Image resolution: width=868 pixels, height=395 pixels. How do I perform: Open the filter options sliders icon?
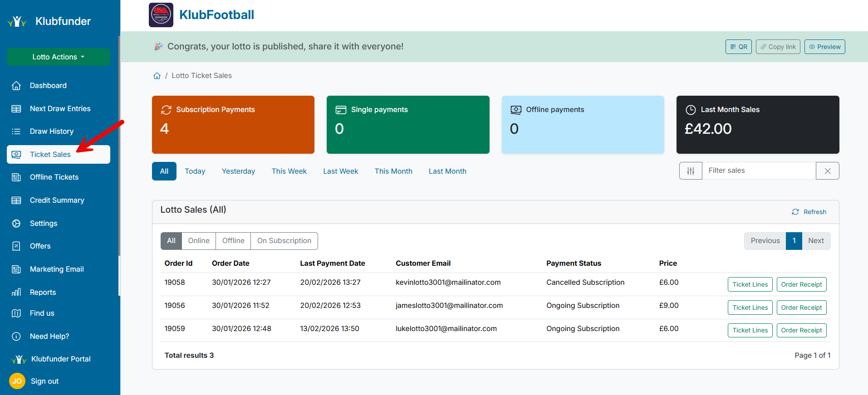coord(691,171)
